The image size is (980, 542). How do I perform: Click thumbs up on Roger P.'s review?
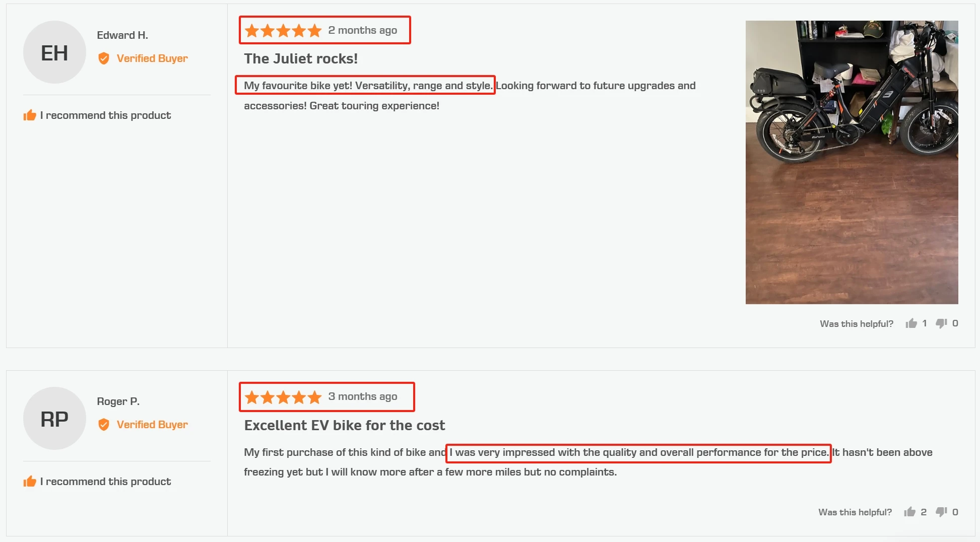[909, 512]
